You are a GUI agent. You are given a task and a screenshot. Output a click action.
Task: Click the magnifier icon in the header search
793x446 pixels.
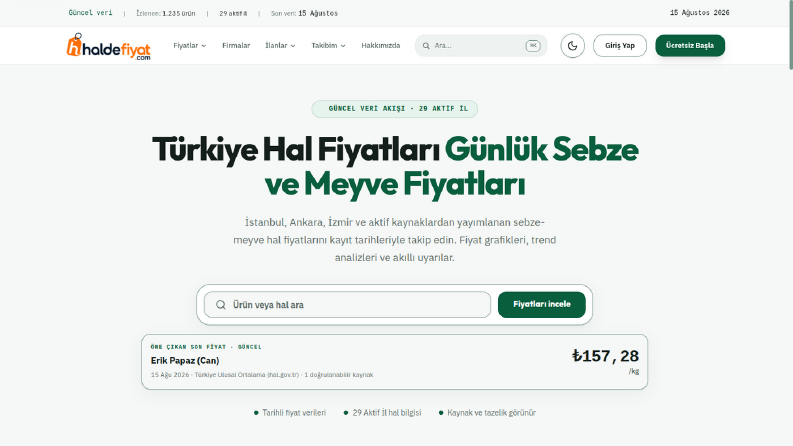click(x=426, y=46)
